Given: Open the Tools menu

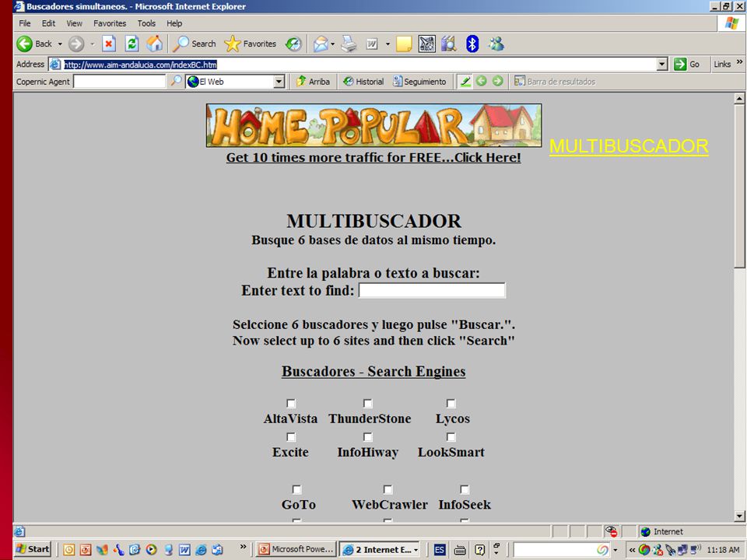Looking at the screenshot, I should coord(146,23).
